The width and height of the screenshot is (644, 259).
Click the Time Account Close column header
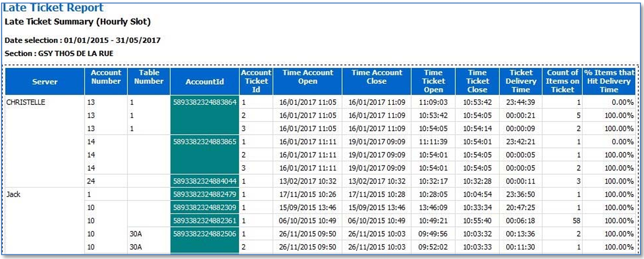(377, 77)
